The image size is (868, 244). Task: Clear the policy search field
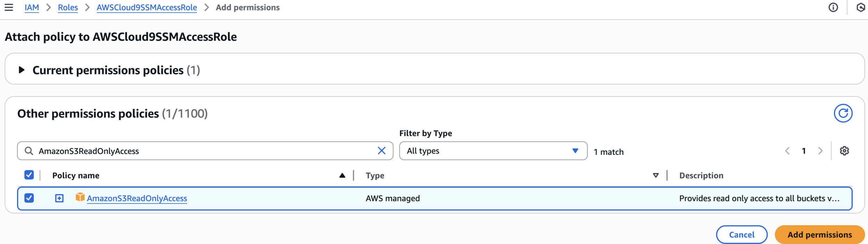[381, 151]
